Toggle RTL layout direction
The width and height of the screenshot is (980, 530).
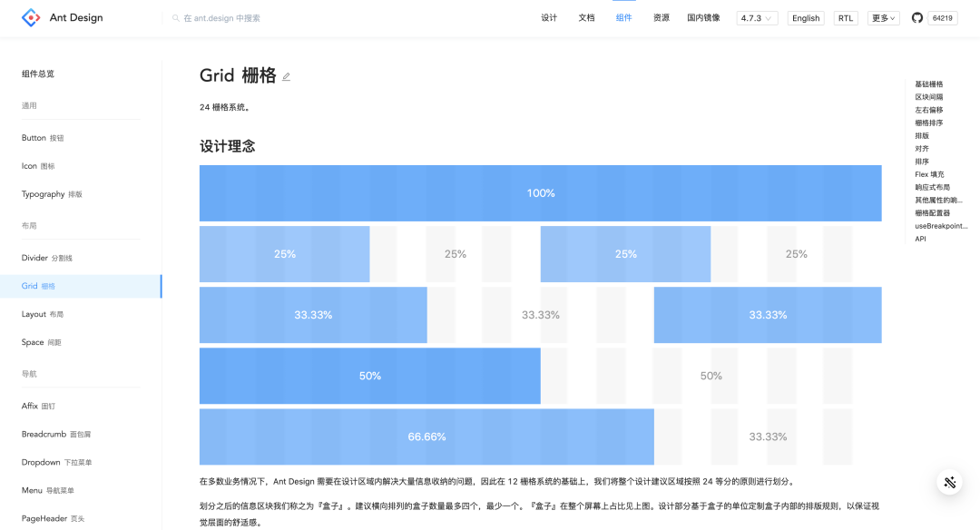click(x=846, y=18)
